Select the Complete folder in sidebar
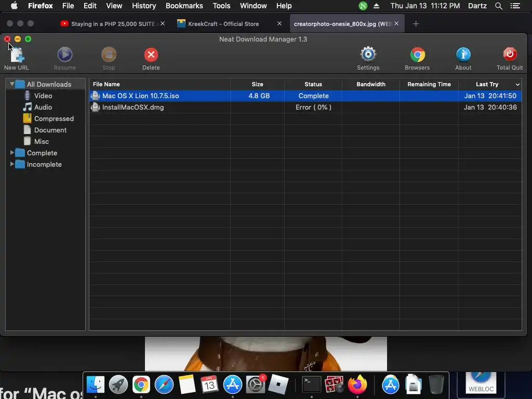532x399 pixels. point(42,153)
